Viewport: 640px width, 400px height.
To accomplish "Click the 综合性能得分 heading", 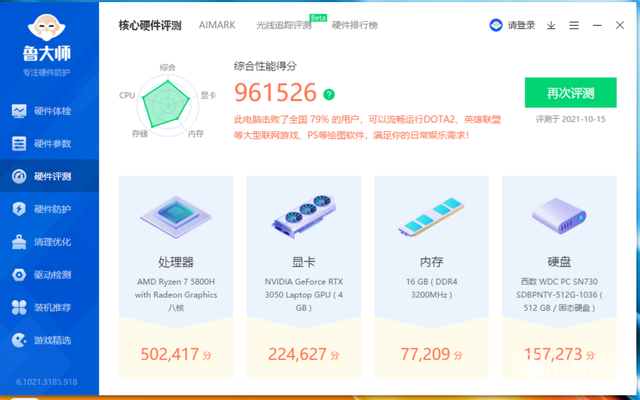I will [x=265, y=66].
